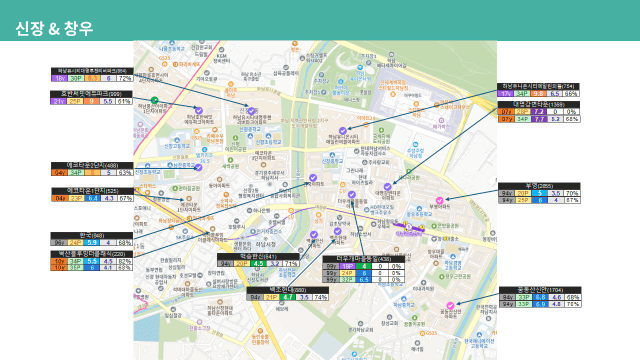Click purple marker at 하남유니온시티 에일린의뜰

click(343, 131)
